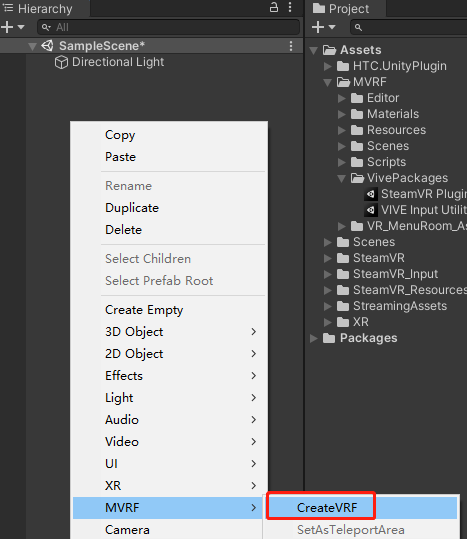Viewport: 467px width, 539px height.
Task: Open the Effects submenu
Action: click(169, 376)
